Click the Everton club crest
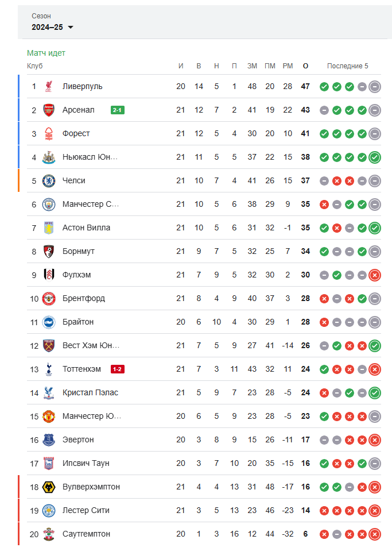The width and height of the screenshot is (392, 559). coord(49,440)
